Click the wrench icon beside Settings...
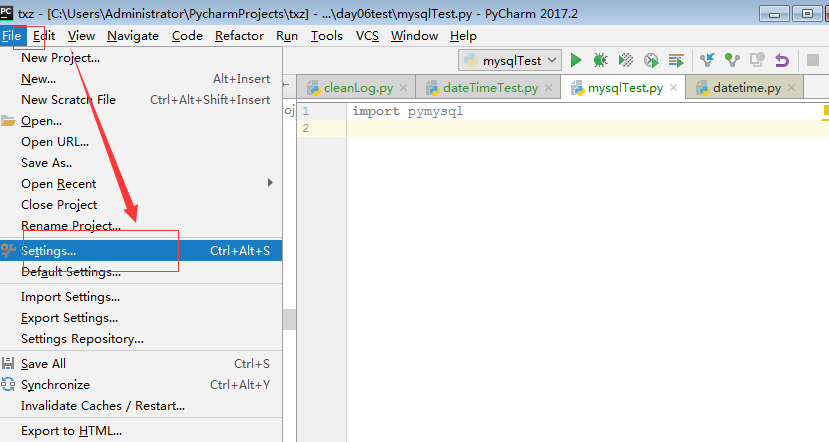The image size is (829, 442). (8, 251)
